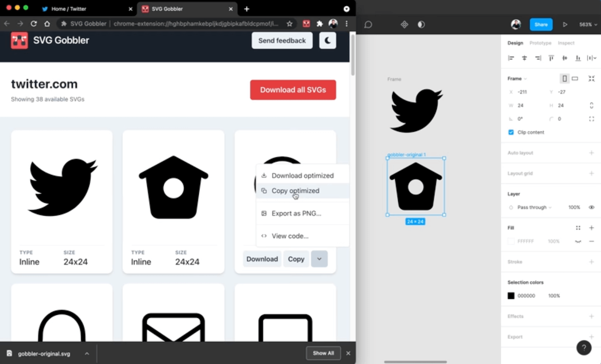Click independent corners icon in Figma
Screen dimensions: 601x364
(x=591, y=119)
